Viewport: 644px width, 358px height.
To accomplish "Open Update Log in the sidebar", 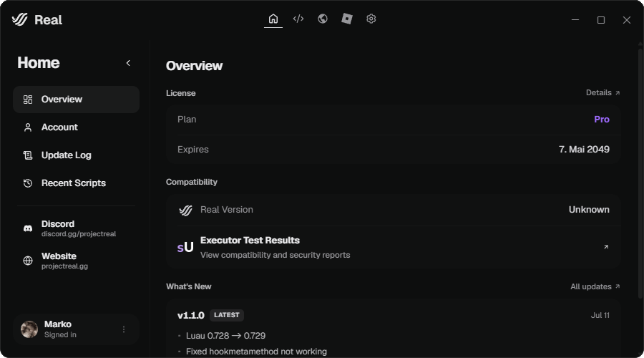I will (x=76, y=155).
